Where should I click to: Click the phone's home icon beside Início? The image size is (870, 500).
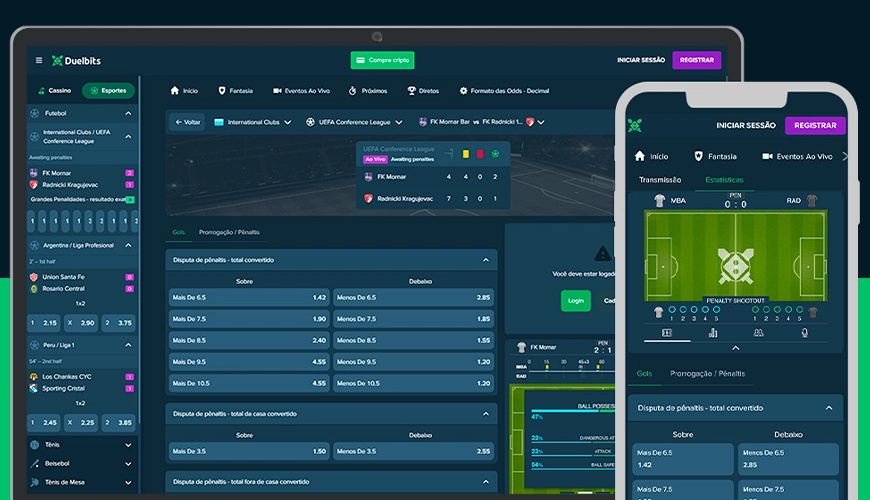click(x=640, y=156)
